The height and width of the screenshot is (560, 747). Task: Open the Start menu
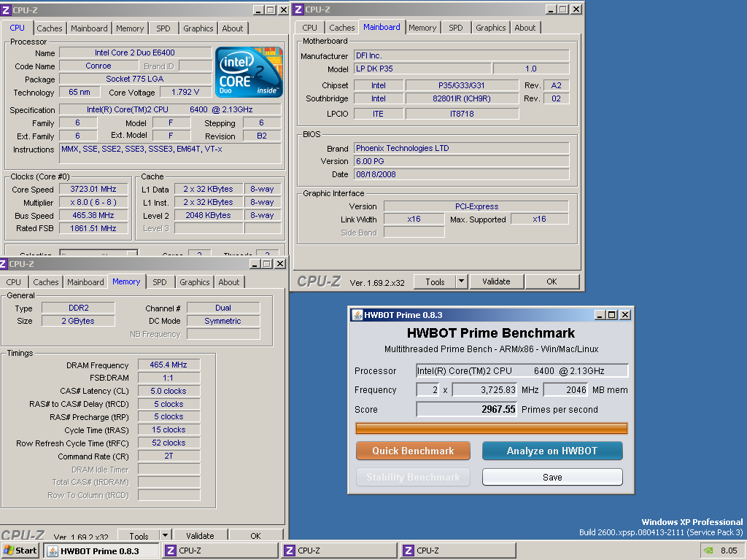[x=20, y=551]
